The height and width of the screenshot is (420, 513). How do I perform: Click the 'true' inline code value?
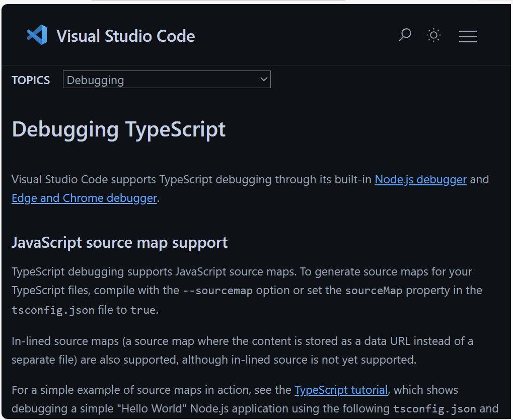(x=142, y=310)
